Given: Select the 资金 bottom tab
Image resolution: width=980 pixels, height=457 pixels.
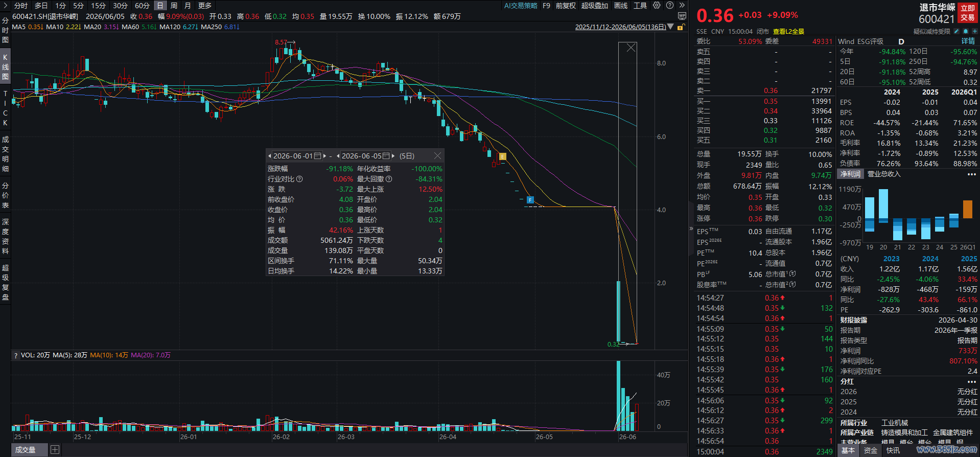Looking at the screenshot, I should (x=871, y=450).
